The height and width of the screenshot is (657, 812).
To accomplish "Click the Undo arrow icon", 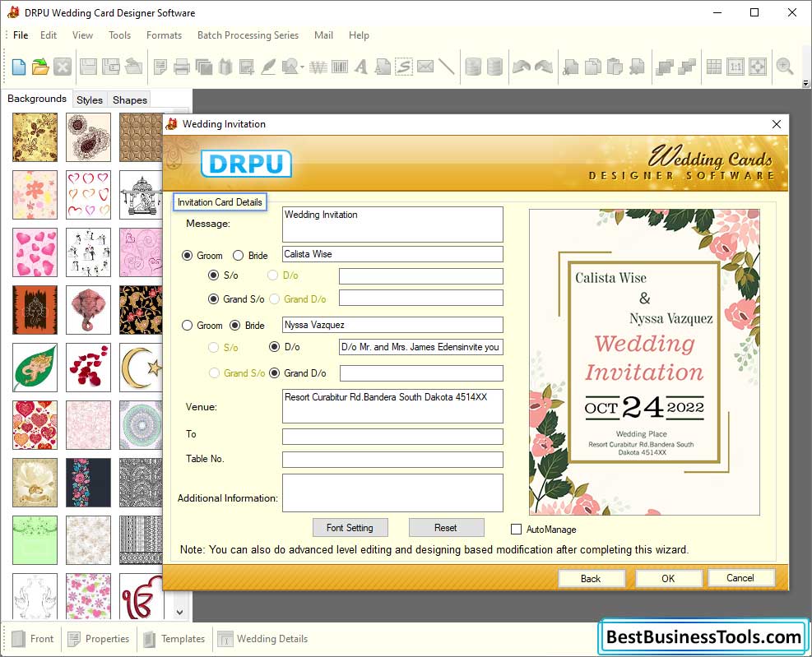I will click(x=522, y=67).
